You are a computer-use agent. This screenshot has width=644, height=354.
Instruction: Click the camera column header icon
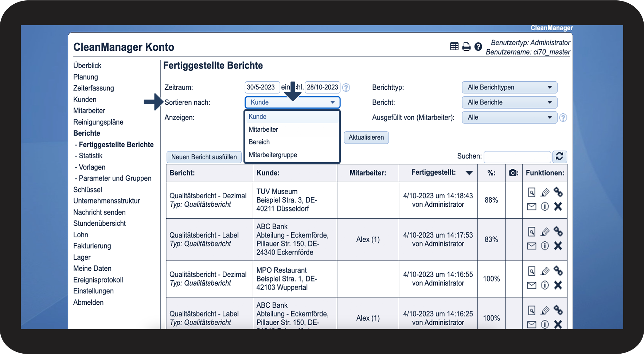[513, 172]
